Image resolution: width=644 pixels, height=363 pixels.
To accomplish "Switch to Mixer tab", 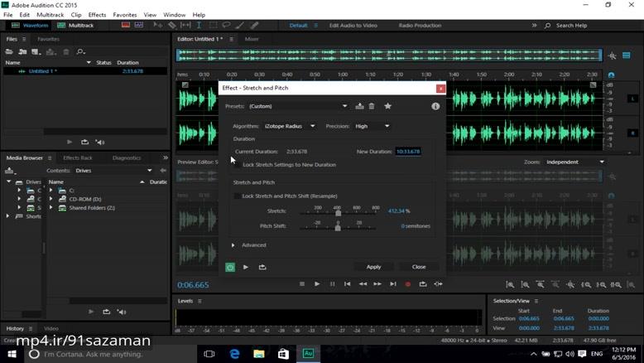I will (252, 39).
